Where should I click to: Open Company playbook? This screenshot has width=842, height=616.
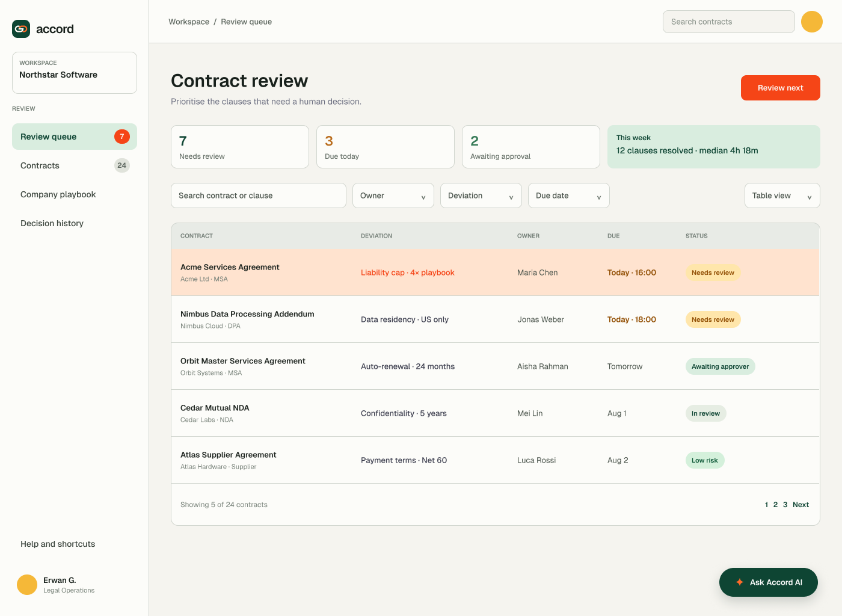pyautogui.click(x=75, y=194)
